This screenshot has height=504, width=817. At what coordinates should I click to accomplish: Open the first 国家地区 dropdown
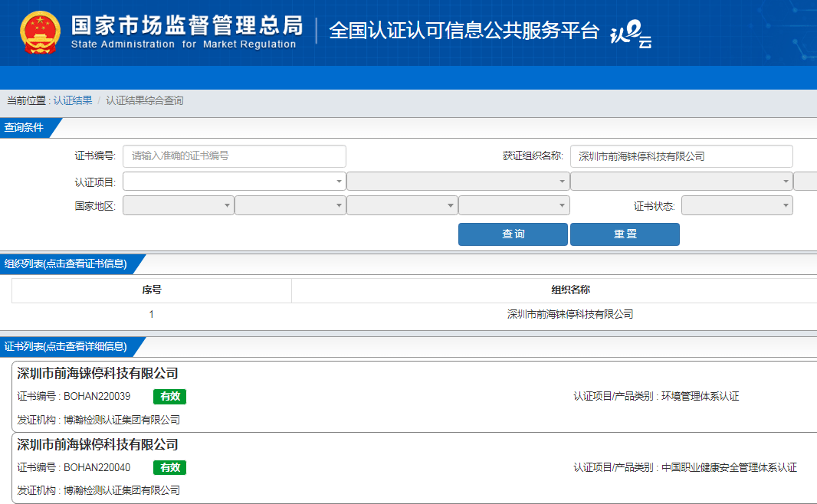click(x=179, y=206)
